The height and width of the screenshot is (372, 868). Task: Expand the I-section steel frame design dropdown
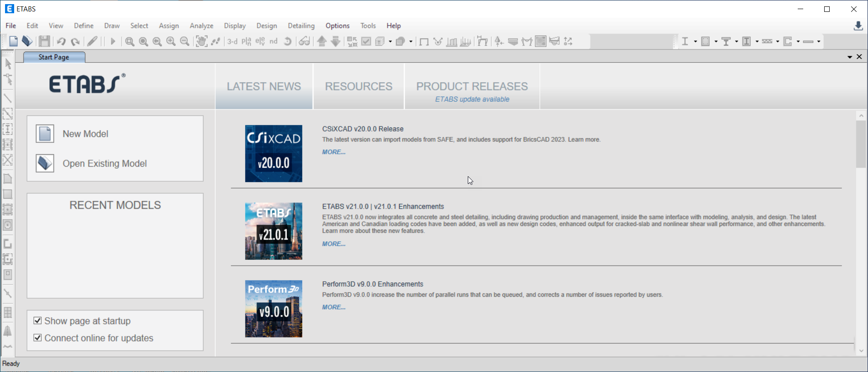[x=695, y=42]
